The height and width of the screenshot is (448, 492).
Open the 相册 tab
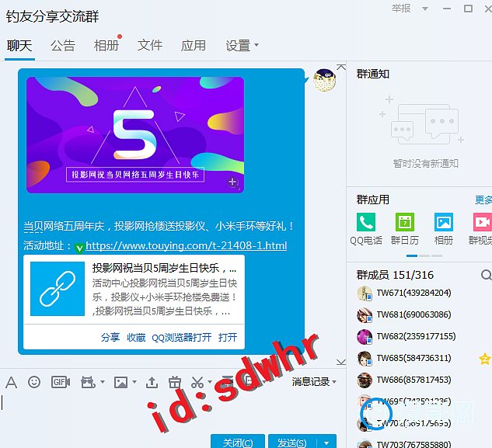click(106, 46)
